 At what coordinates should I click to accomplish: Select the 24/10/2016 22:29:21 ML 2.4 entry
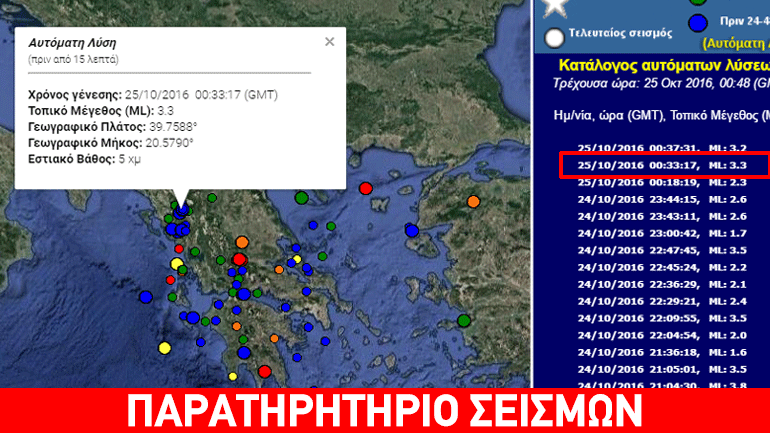click(x=662, y=301)
